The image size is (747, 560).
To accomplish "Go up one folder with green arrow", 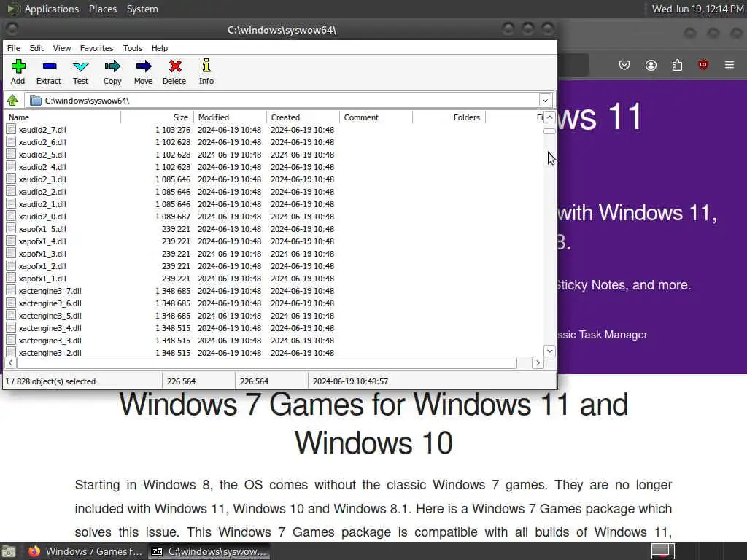I will click(x=12, y=100).
